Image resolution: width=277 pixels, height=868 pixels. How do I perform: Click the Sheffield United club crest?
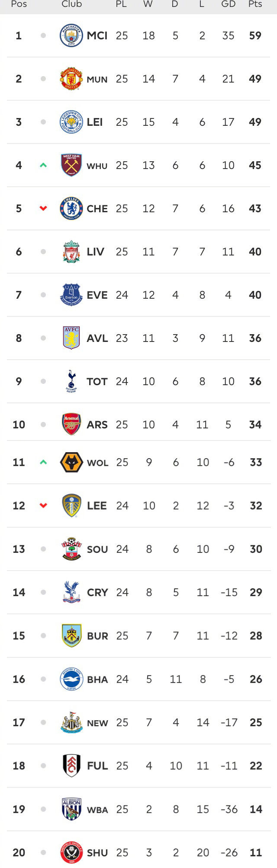click(x=71, y=852)
